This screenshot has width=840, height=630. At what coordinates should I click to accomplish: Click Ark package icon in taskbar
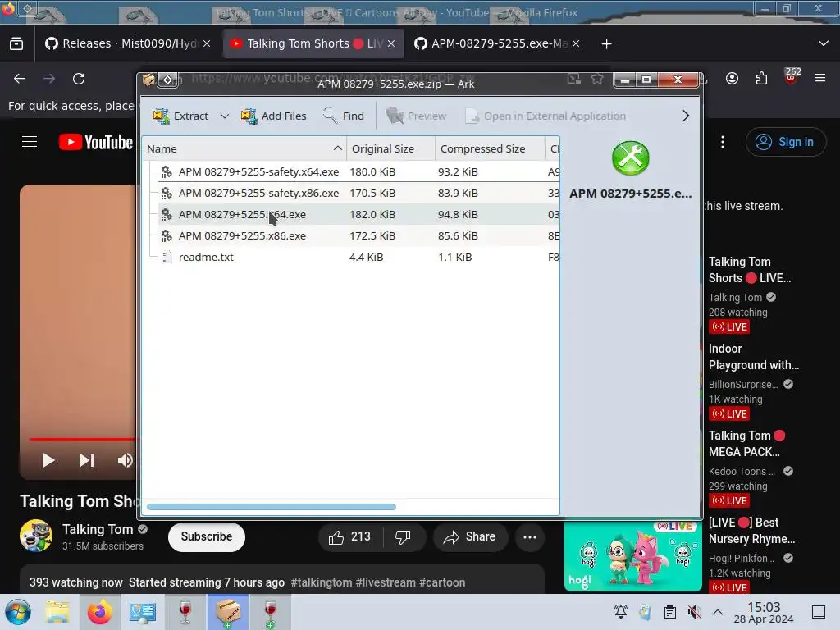click(x=228, y=612)
